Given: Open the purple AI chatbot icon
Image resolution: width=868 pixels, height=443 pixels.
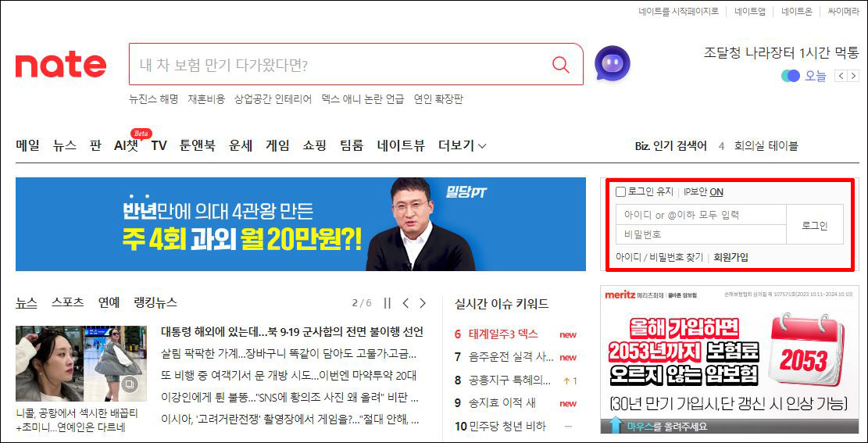Looking at the screenshot, I should (x=613, y=63).
